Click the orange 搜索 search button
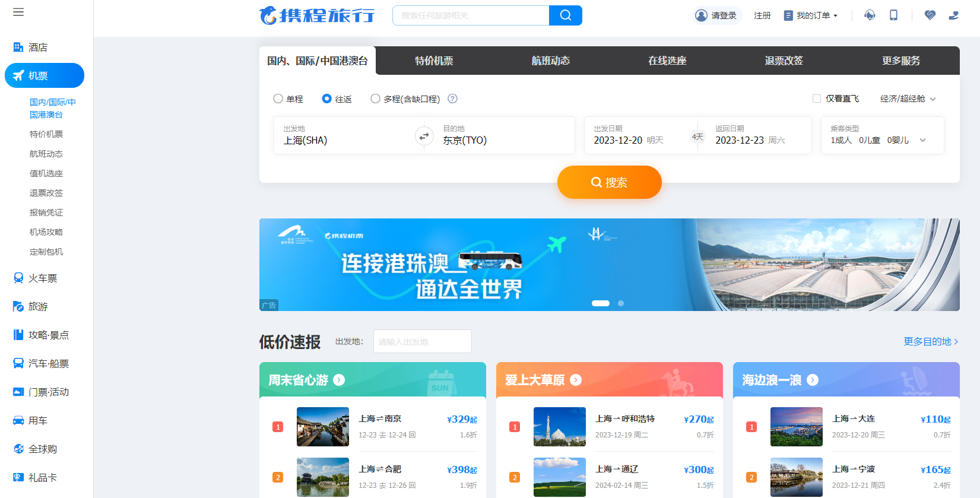 pos(610,182)
